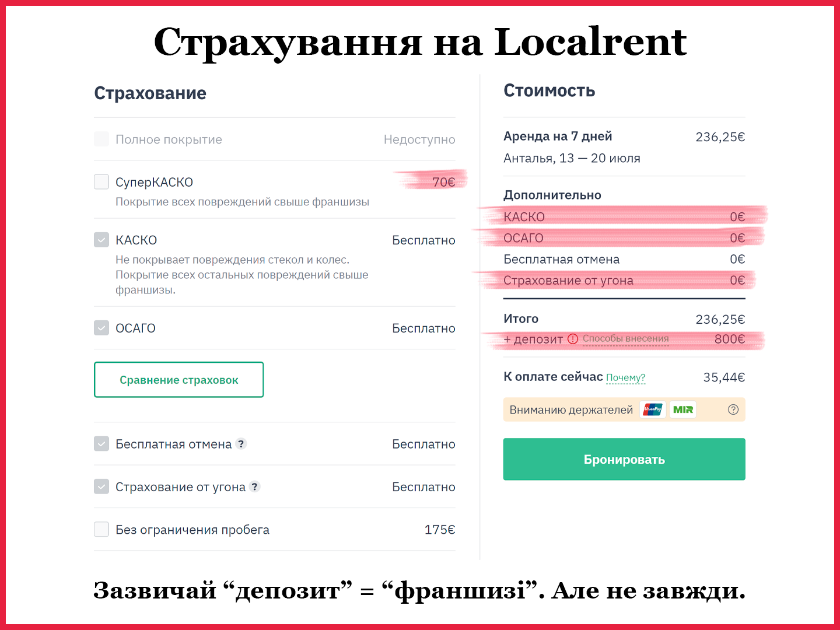The image size is (840, 630).
Task: Click the green Бронировать button
Action: click(x=624, y=459)
